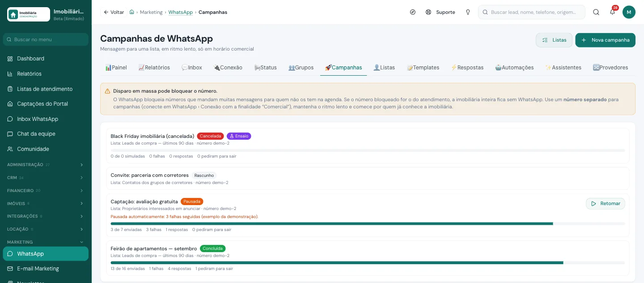This screenshot has width=644, height=283.
Task: Switch to the Respostas tab
Action: point(467,68)
